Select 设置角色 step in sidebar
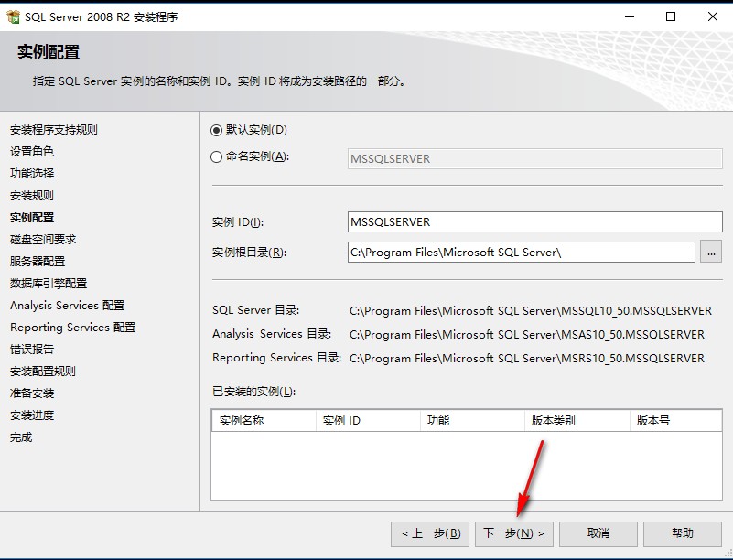This screenshot has width=733, height=560. (x=32, y=152)
